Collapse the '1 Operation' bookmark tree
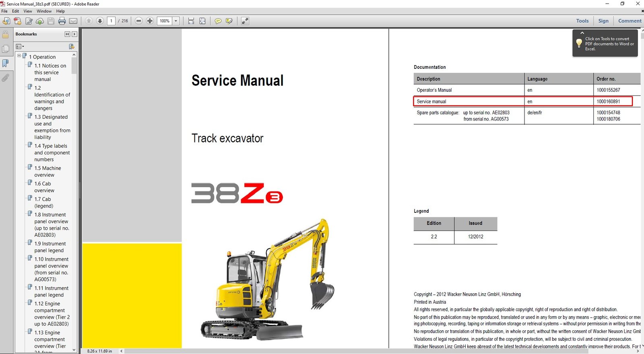Image resolution: width=644 pixels, height=354 pixels. (19, 56)
